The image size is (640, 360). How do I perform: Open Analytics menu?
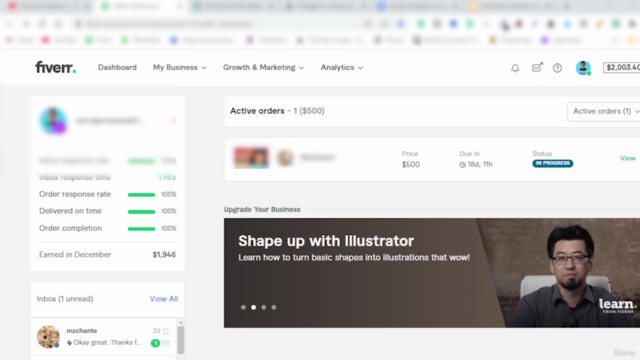[x=342, y=67]
